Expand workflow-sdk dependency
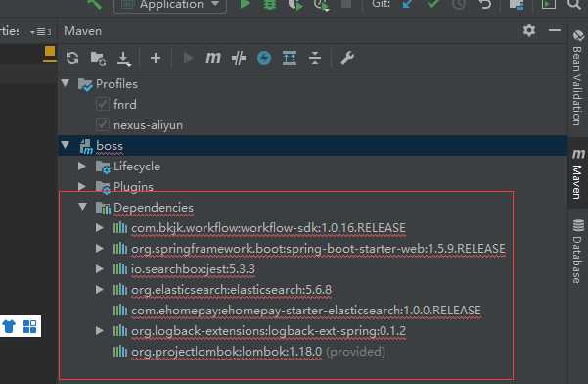The image size is (588, 384). click(100, 227)
